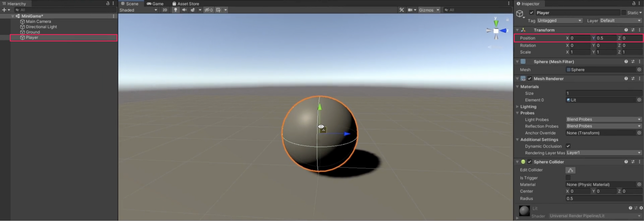Open Mesh Renderer preset settings icon
Image resolution: width=644 pixels, height=221 pixels.
point(632,79)
